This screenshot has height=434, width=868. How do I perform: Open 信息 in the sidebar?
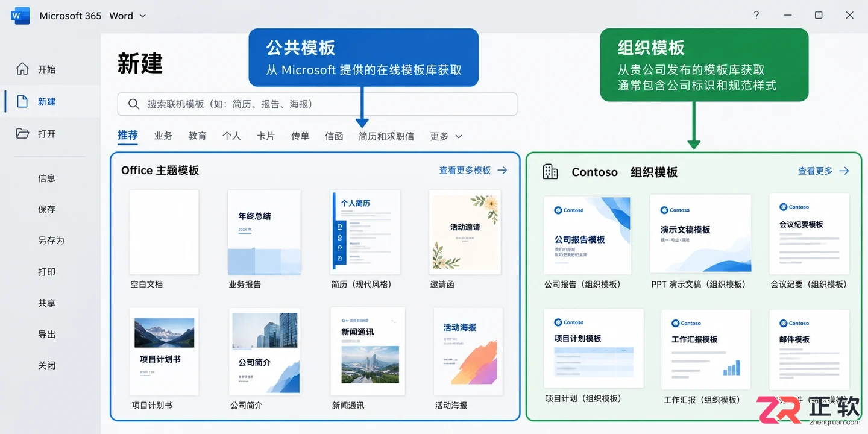(46, 178)
